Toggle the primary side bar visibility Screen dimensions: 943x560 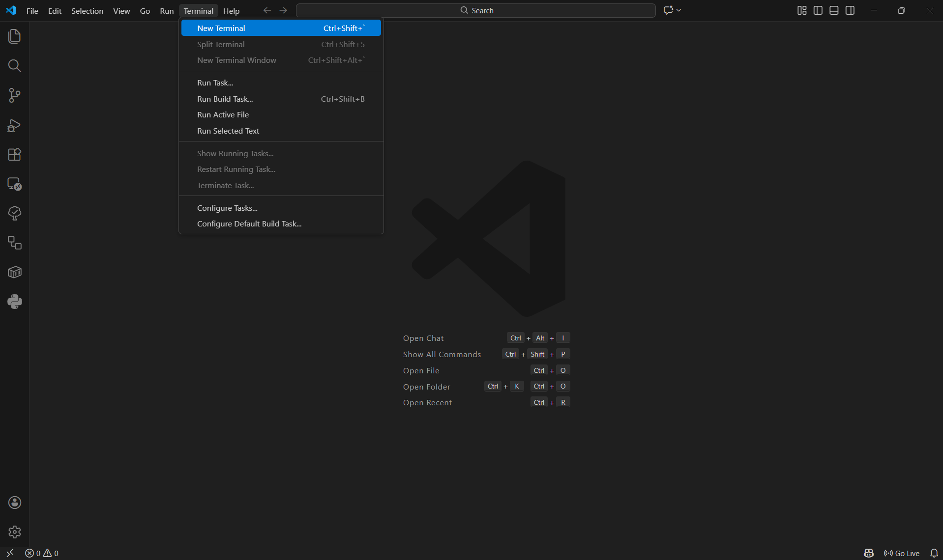(818, 10)
